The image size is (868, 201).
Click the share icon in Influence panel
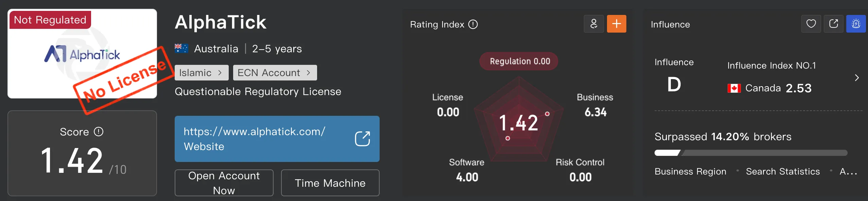(x=833, y=24)
